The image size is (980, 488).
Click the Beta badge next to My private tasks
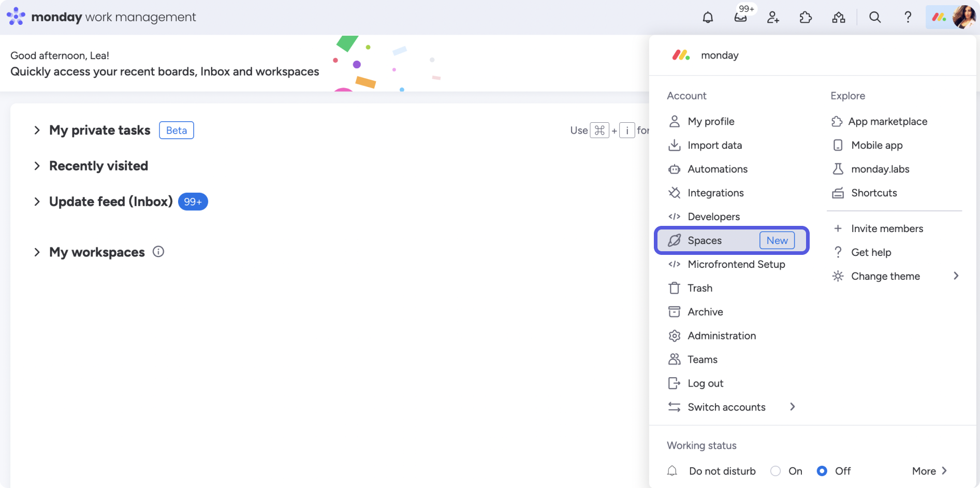[x=177, y=130]
